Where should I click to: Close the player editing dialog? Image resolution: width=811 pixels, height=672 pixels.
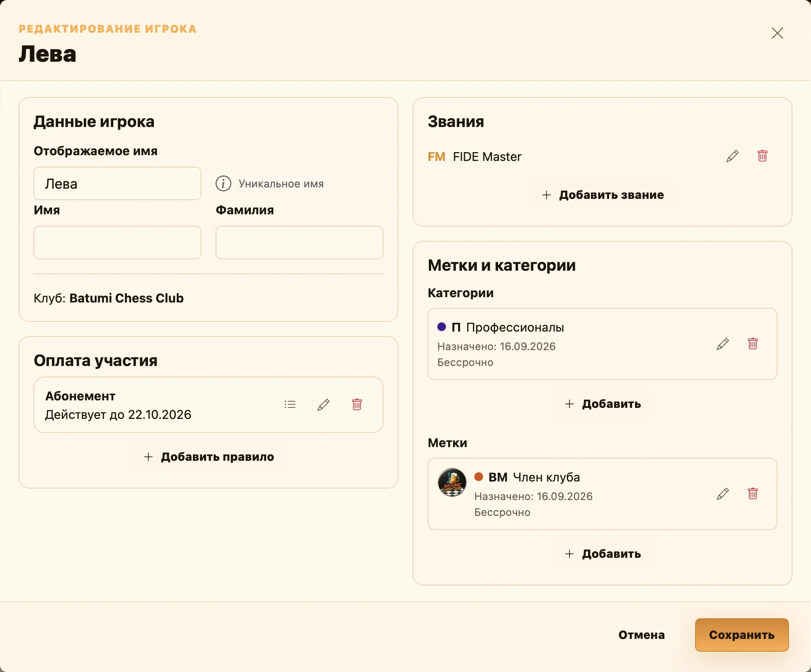[x=777, y=33]
